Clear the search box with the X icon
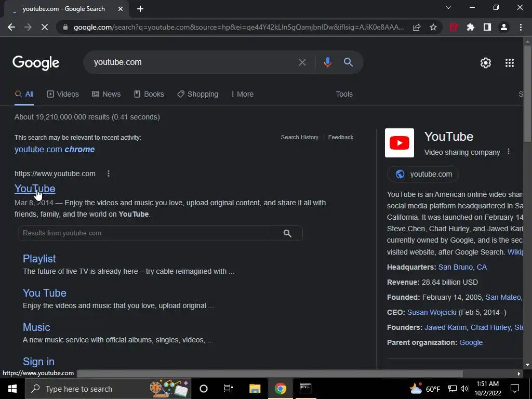 [x=302, y=62]
